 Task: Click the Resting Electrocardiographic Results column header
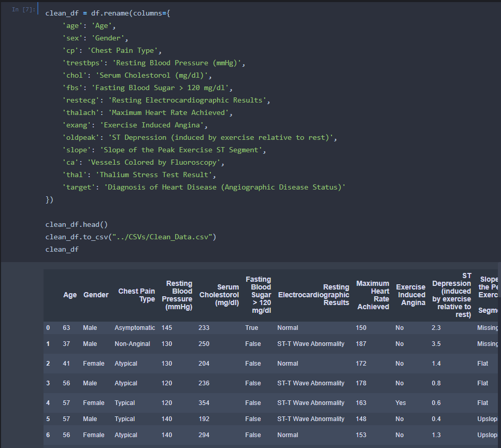point(313,295)
